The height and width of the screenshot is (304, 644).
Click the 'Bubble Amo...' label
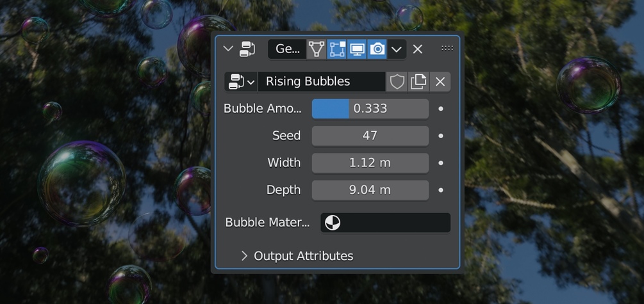(263, 109)
